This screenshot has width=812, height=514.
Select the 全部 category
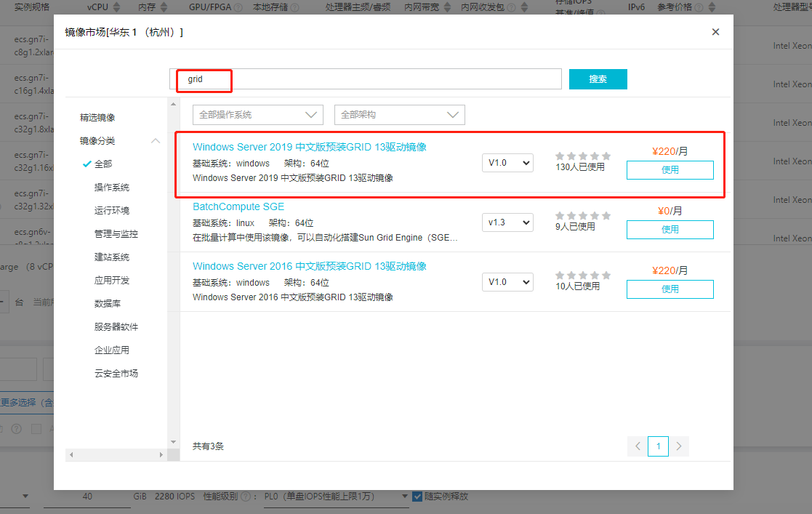coord(103,164)
